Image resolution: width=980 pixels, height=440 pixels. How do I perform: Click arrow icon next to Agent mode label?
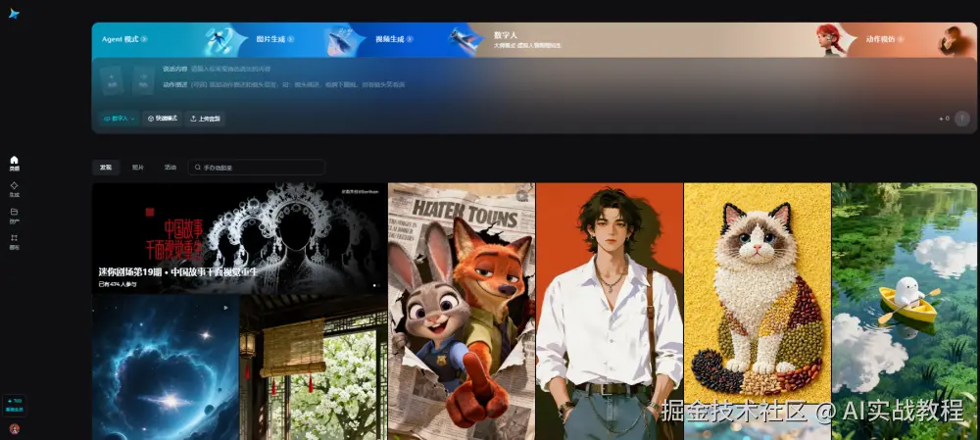144,39
